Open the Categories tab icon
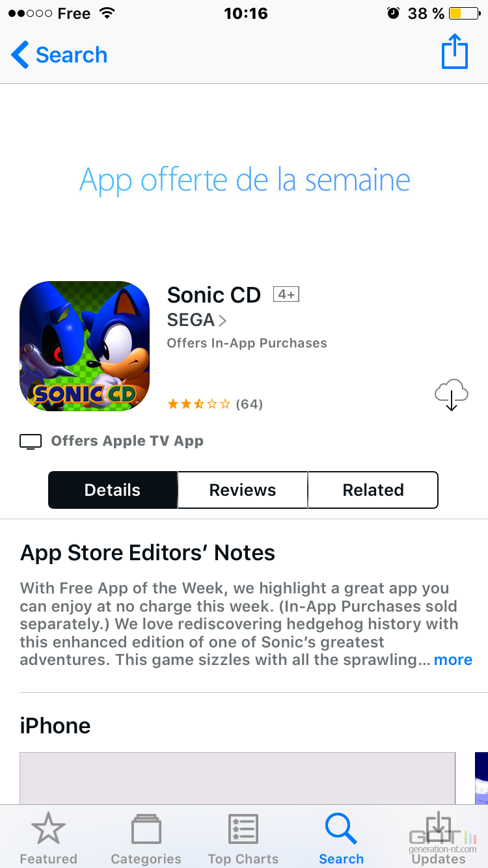Screen dimensions: 488x868 tap(146, 830)
